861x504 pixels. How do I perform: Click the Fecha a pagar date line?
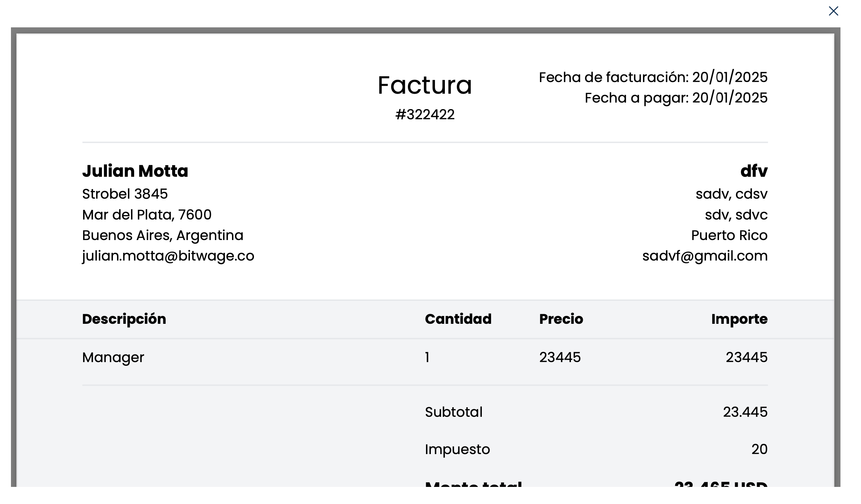tap(676, 98)
